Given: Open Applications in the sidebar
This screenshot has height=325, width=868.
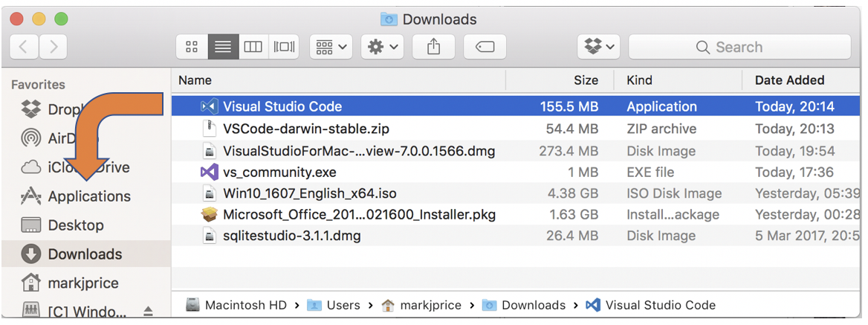Looking at the screenshot, I should 75,196.
